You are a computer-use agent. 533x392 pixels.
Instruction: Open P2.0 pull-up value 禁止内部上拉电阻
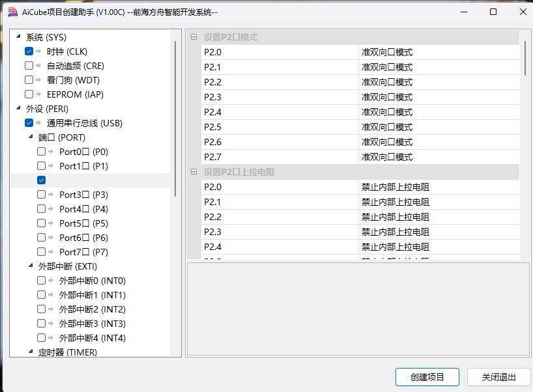click(x=439, y=187)
